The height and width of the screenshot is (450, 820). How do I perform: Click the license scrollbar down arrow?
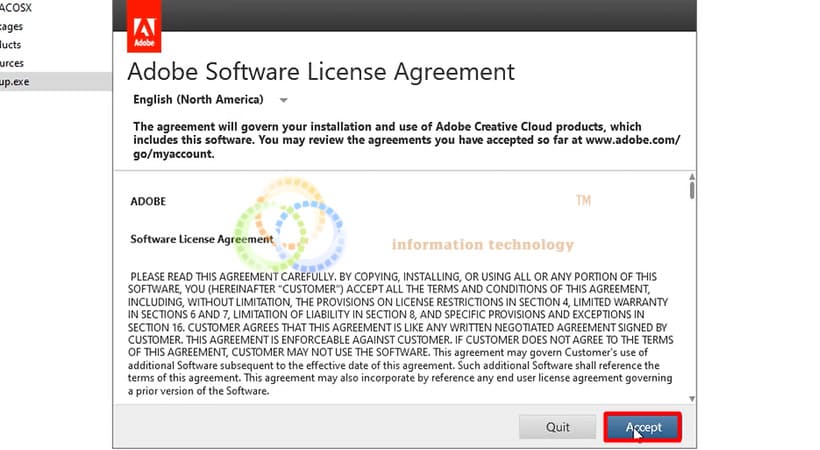(x=692, y=399)
